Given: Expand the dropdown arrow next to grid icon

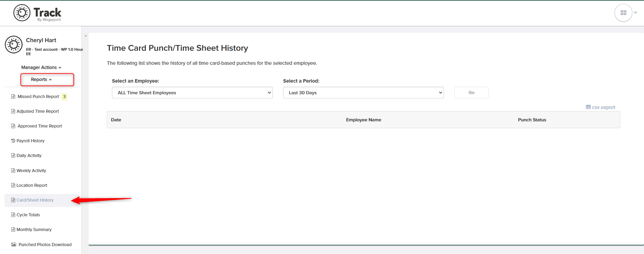Looking at the screenshot, I should pyautogui.click(x=635, y=13).
